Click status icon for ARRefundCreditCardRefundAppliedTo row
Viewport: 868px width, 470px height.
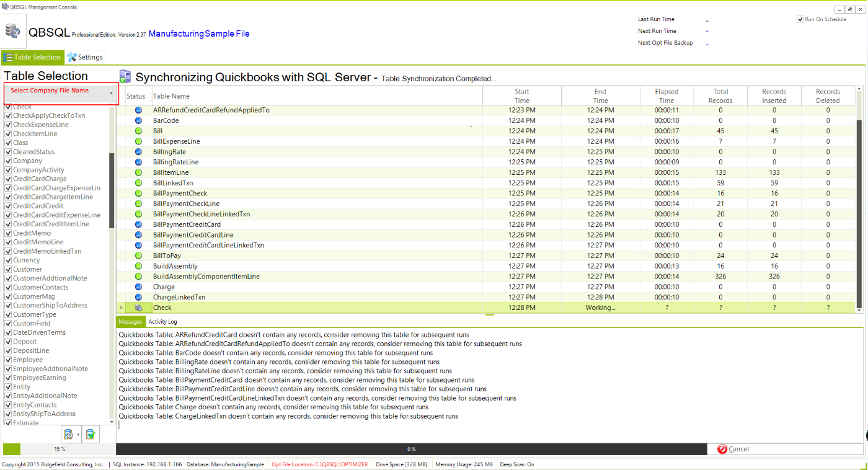[138, 110]
